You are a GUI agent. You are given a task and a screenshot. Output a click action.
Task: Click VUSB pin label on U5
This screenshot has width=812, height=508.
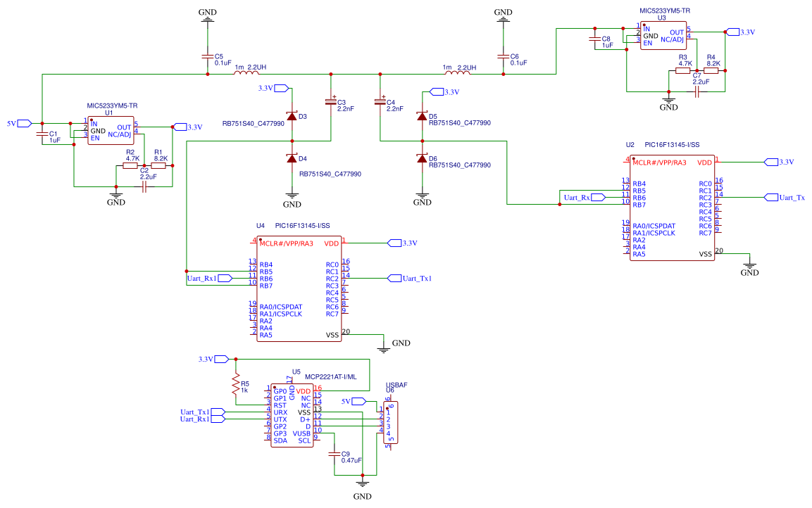point(301,433)
